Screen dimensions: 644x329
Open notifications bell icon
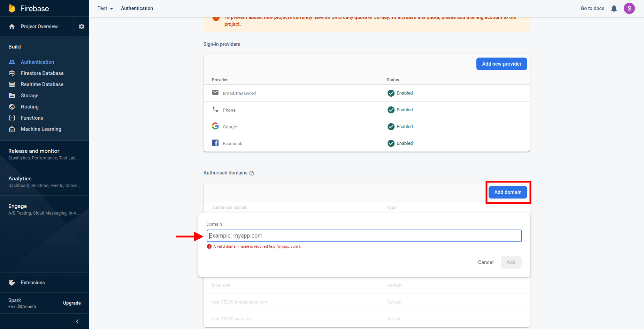(x=614, y=8)
